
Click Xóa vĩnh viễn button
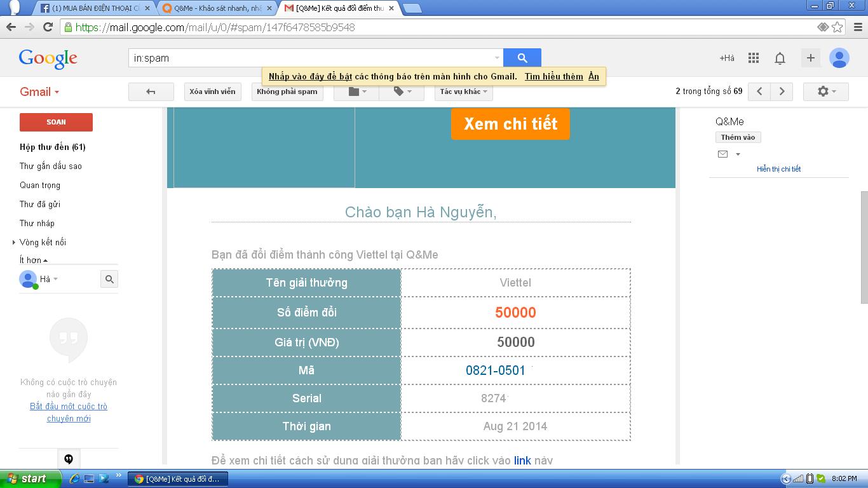[212, 91]
